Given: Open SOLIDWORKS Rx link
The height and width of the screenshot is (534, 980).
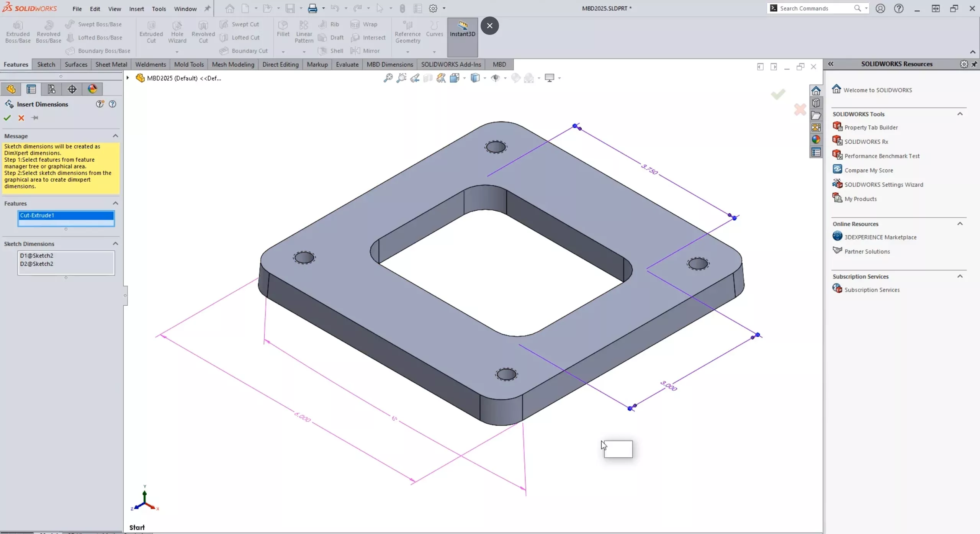Looking at the screenshot, I should (866, 141).
